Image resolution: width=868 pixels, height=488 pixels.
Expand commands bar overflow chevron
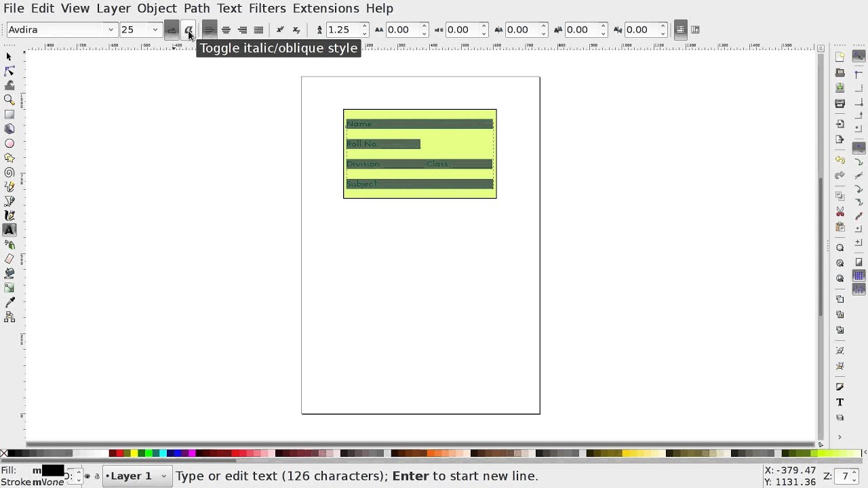click(x=840, y=437)
